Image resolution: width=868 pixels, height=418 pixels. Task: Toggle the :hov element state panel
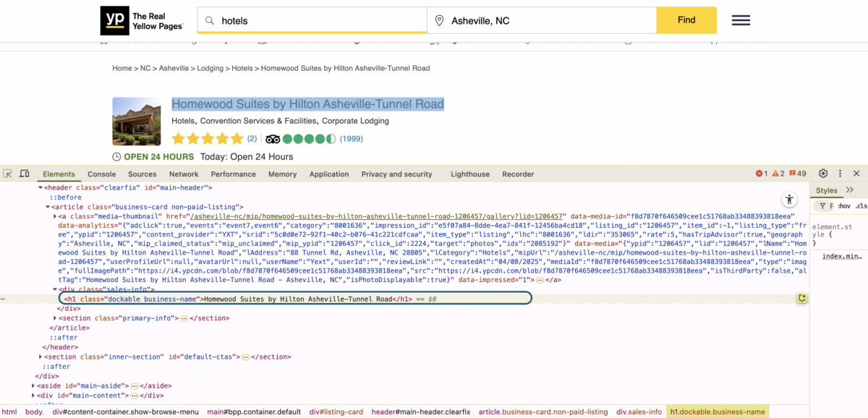[x=843, y=206]
